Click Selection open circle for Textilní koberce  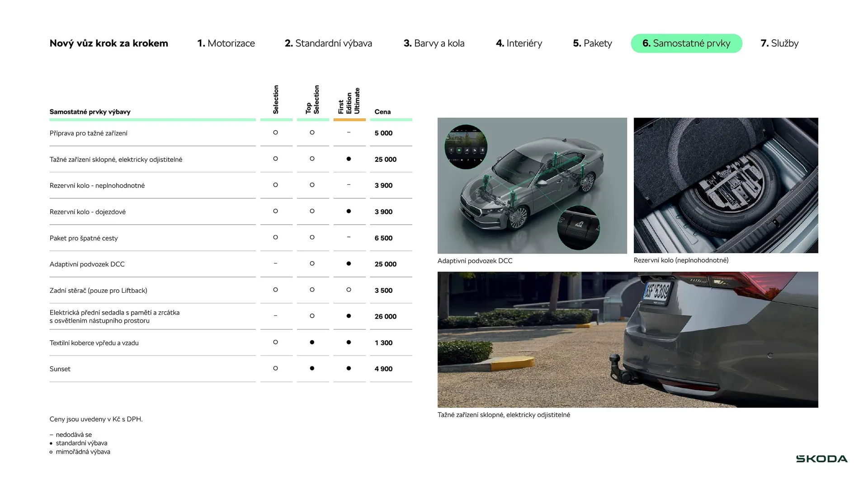click(x=276, y=342)
